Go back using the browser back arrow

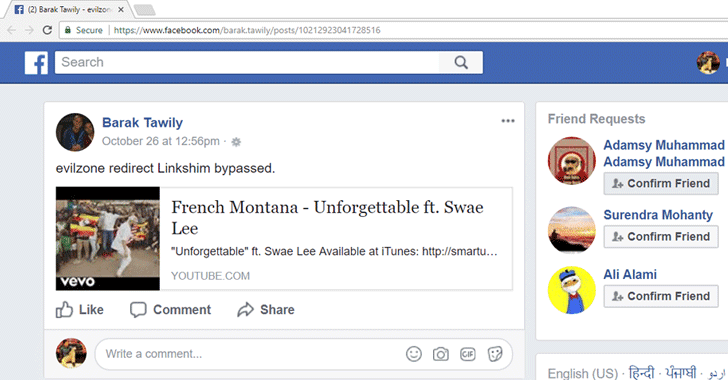(x=12, y=30)
